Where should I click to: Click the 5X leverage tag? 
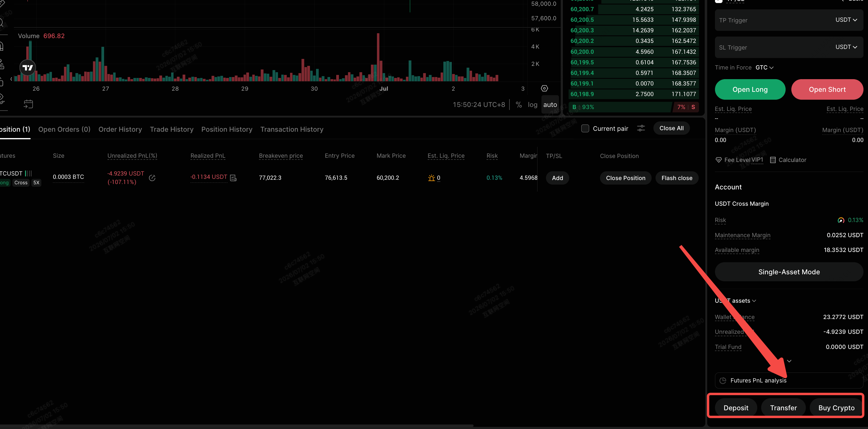[37, 182]
